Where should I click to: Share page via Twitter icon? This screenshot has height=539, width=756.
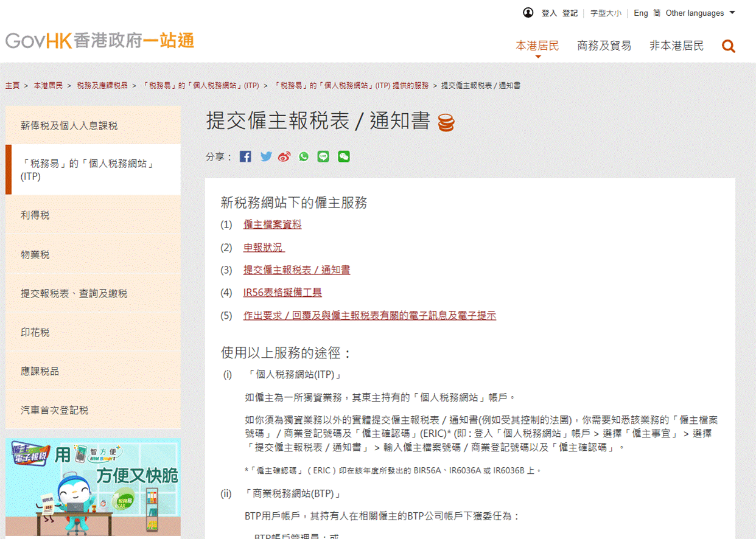(266, 156)
